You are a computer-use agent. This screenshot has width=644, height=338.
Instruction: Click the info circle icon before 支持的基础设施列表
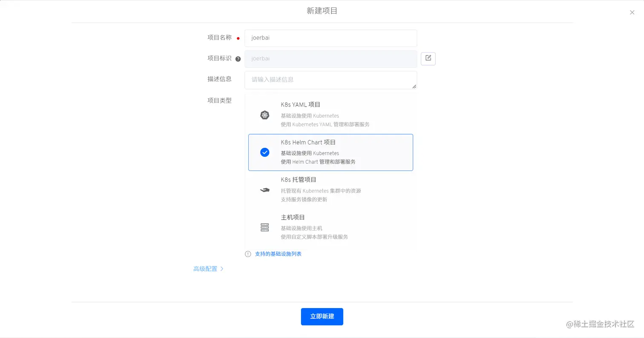(x=248, y=254)
